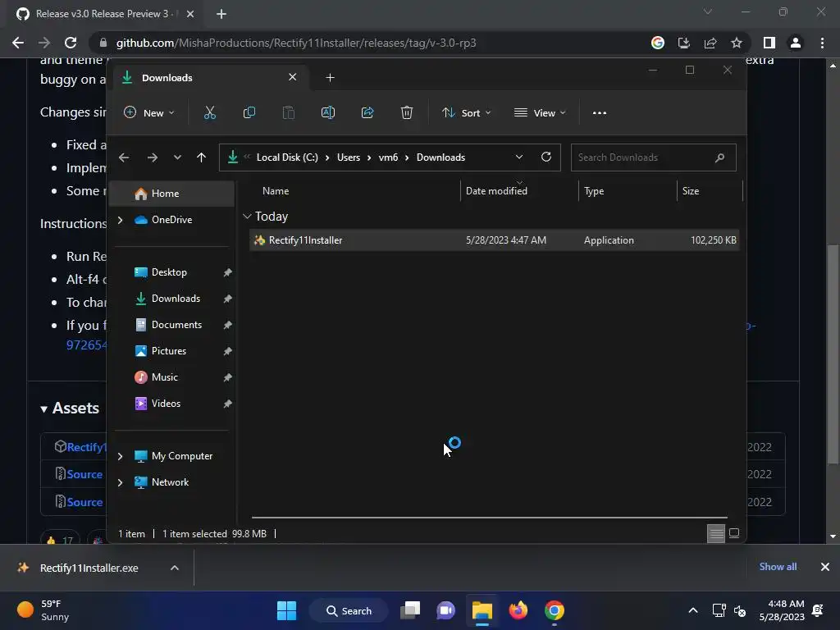Click Users in the breadcrumb path
The width and height of the screenshot is (840, 630).
pos(348,157)
